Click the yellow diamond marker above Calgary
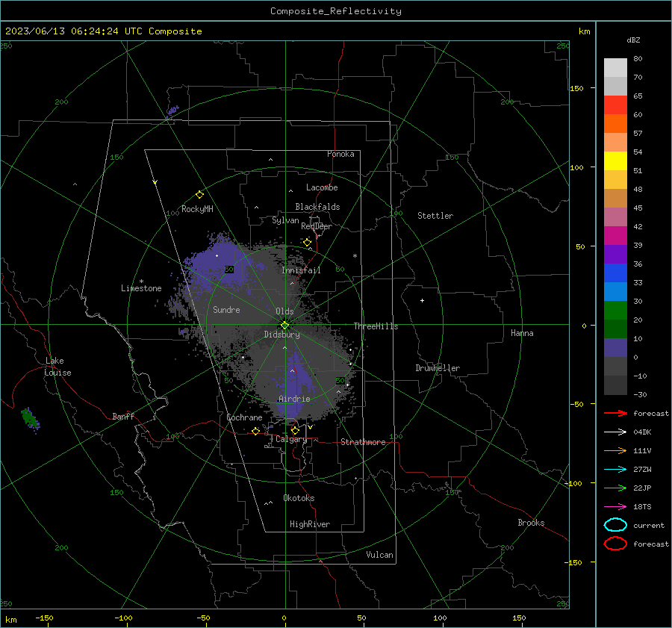The image size is (672, 628). click(x=295, y=430)
